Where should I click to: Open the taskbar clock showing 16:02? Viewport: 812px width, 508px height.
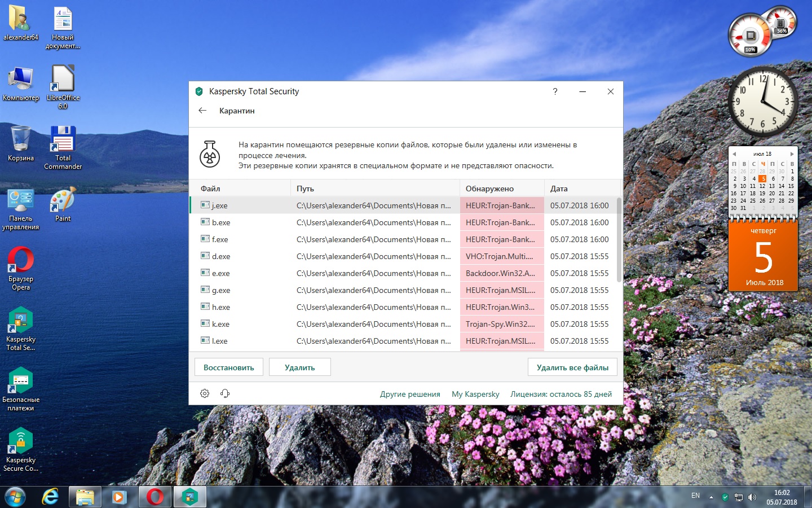(782, 497)
